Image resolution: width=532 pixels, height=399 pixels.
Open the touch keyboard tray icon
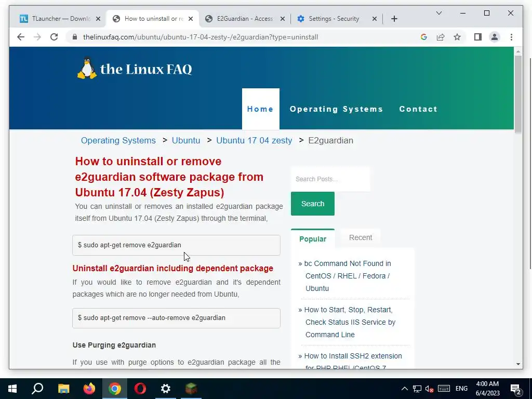click(x=444, y=389)
